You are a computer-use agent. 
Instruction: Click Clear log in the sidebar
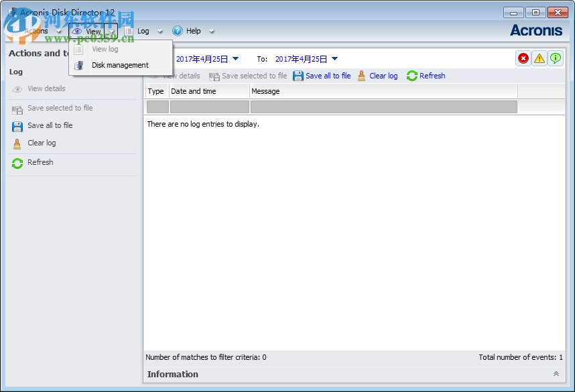click(x=42, y=143)
